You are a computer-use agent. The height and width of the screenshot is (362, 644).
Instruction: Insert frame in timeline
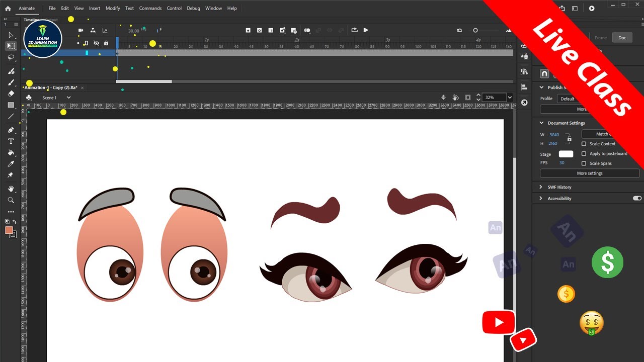[x=271, y=30]
